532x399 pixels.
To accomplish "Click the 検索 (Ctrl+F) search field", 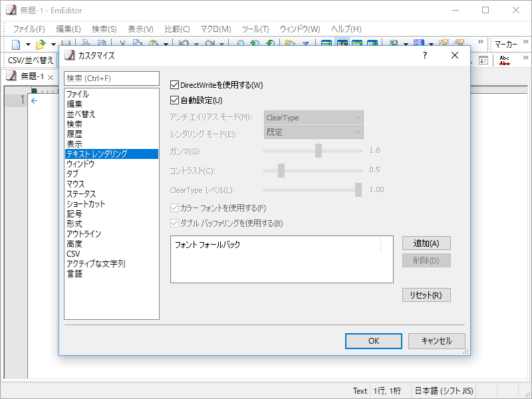I will pyautogui.click(x=112, y=78).
